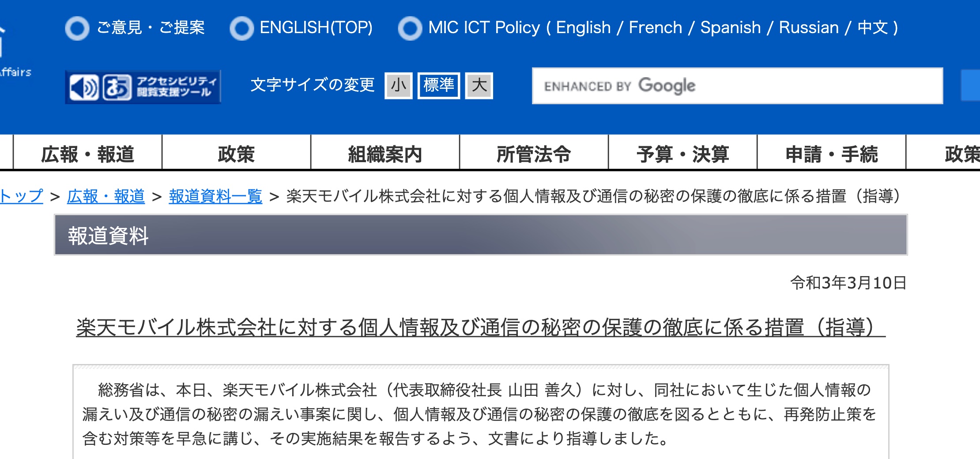Screen dimensions: 980x459
Task: Click the underlined 楽天モバイル press release title
Action: point(481,327)
